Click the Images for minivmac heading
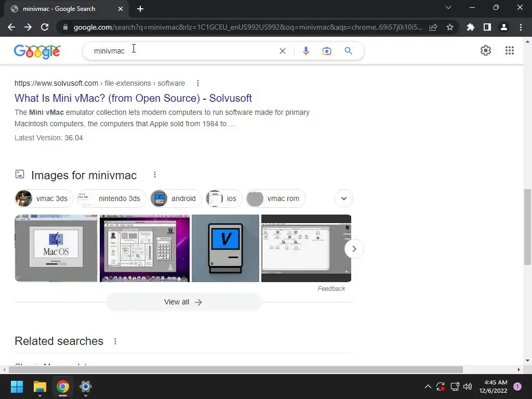This screenshot has width=532, height=399. 84,176
